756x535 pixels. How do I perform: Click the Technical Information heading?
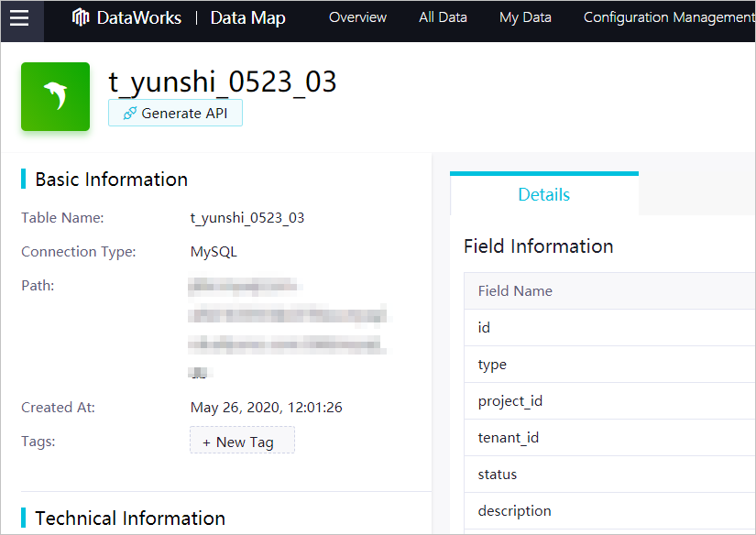tap(130, 519)
